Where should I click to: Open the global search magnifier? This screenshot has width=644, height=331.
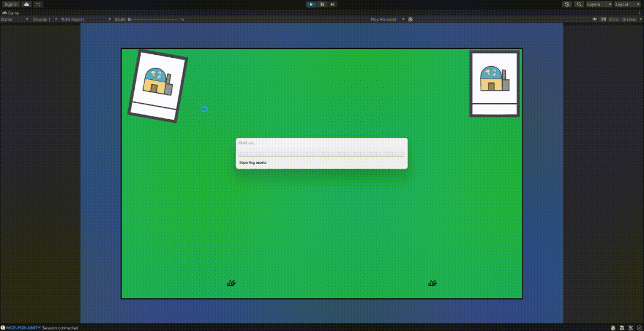click(x=579, y=4)
